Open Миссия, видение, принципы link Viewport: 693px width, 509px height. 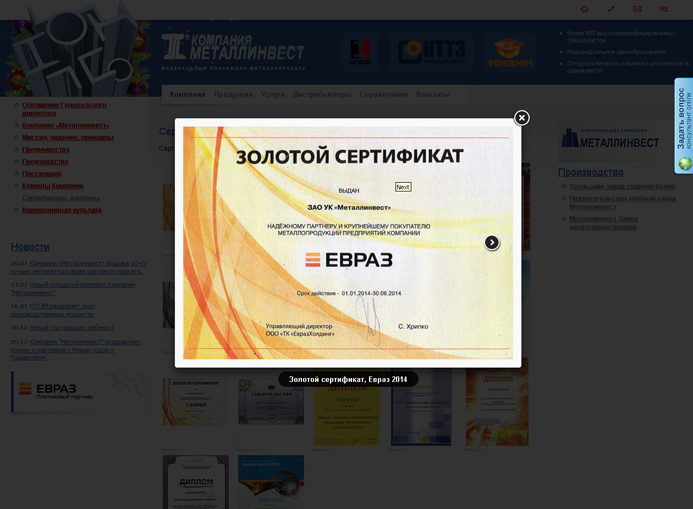coord(68,137)
